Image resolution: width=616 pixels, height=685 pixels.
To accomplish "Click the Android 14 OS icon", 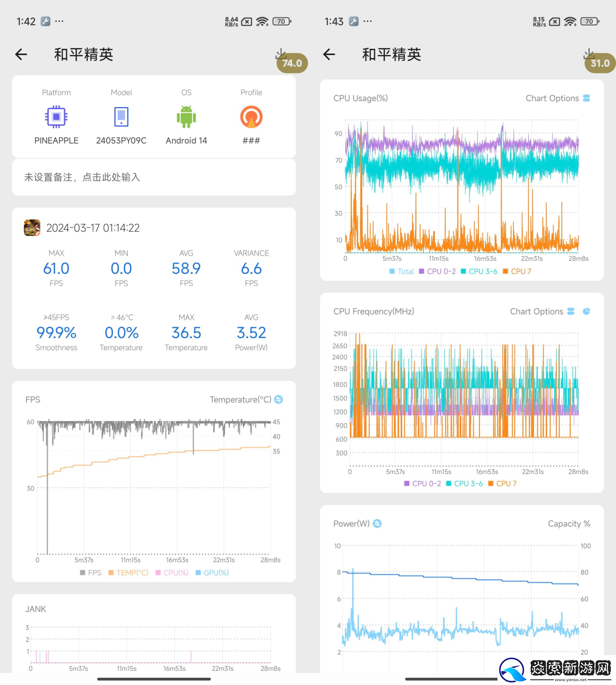I will click(186, 117).
